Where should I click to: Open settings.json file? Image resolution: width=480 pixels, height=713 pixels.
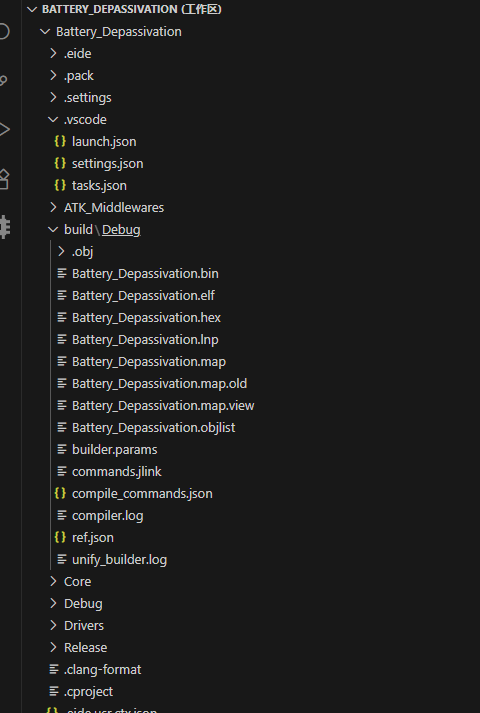point(108,164)
